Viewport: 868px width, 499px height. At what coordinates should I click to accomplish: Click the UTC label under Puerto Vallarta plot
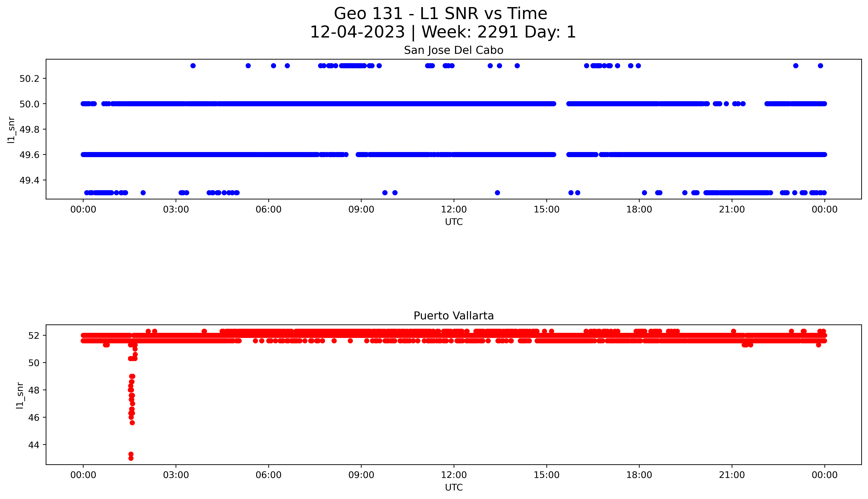pos(454,487)
